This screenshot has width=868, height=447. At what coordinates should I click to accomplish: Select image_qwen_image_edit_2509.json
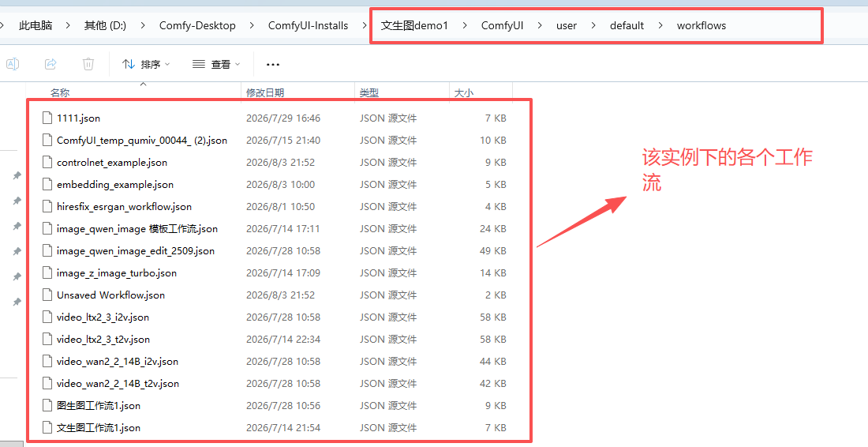136,251
